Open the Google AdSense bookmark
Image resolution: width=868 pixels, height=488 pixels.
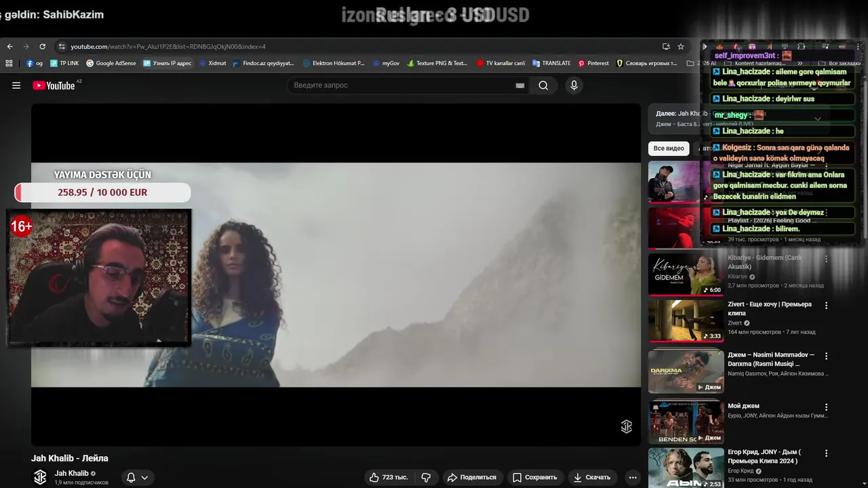[111, 63]
